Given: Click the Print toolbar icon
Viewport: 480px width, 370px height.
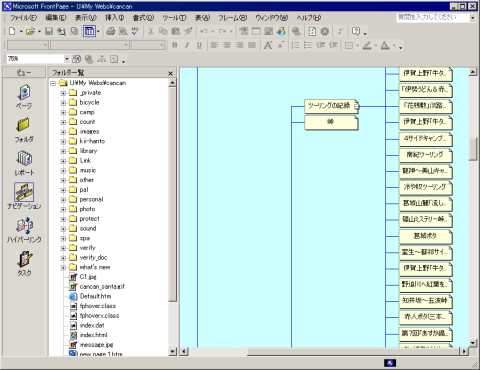Looking at the screenshot, I should (x=110, y=31).
